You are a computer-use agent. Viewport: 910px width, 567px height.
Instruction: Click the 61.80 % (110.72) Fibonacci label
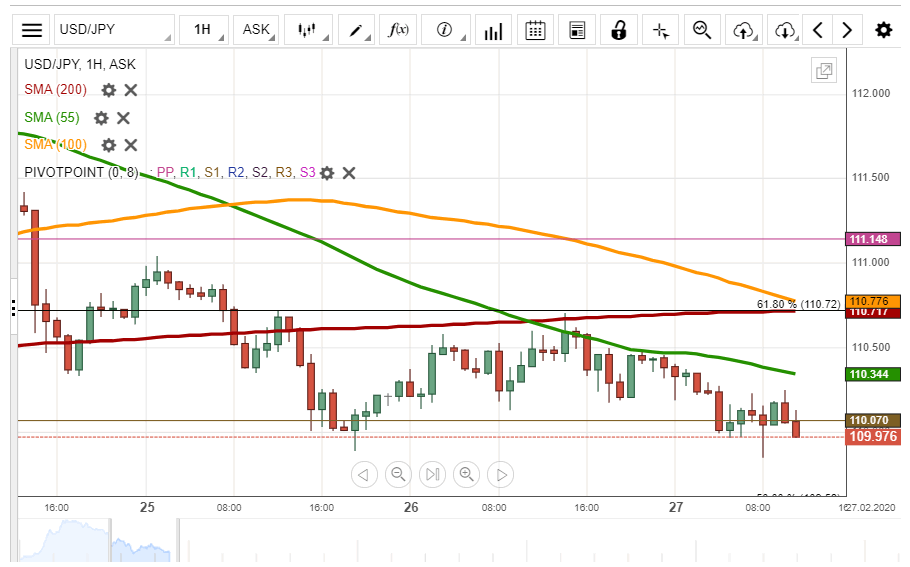799,304
